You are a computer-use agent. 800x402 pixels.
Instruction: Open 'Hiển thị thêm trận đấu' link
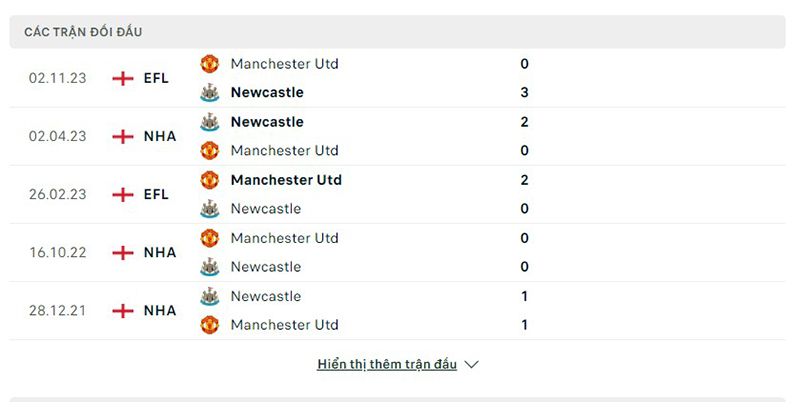[x=387, y=365]
